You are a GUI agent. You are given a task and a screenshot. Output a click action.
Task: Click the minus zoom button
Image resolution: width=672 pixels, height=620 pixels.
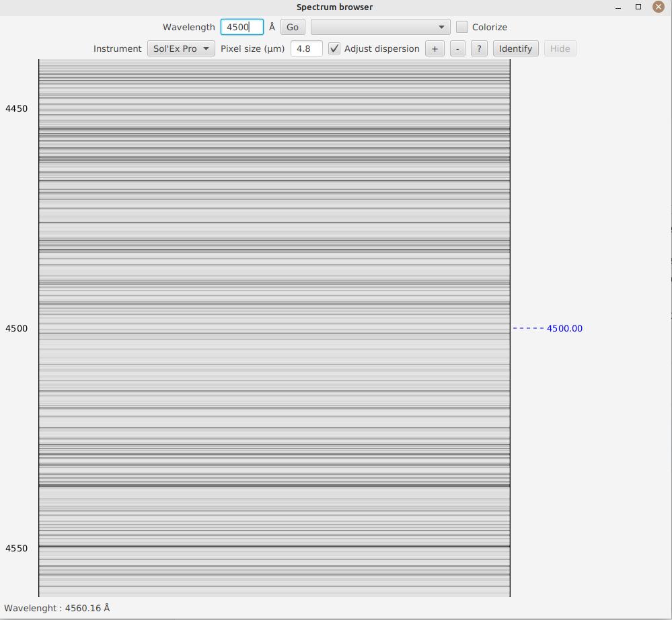click(x=457, y=49)
